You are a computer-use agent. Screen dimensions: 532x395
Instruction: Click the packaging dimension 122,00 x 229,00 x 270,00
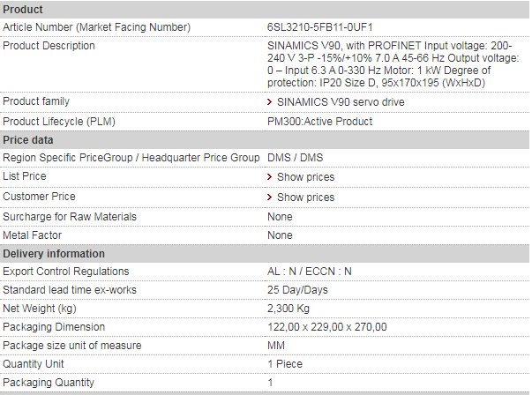pos(327,327)
